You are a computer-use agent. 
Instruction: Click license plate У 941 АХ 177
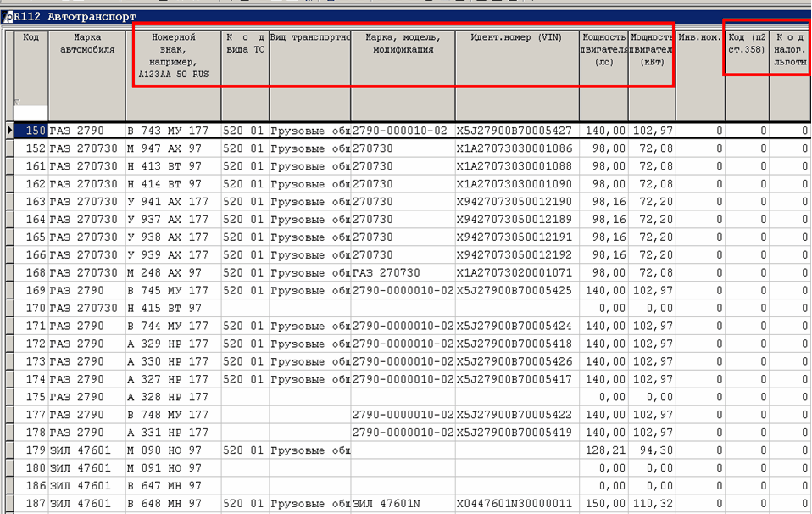click(168, 202)
